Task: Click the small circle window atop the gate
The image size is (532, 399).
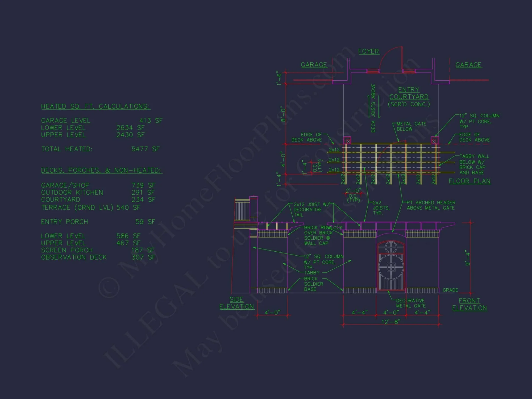Action: coord(391,247)
